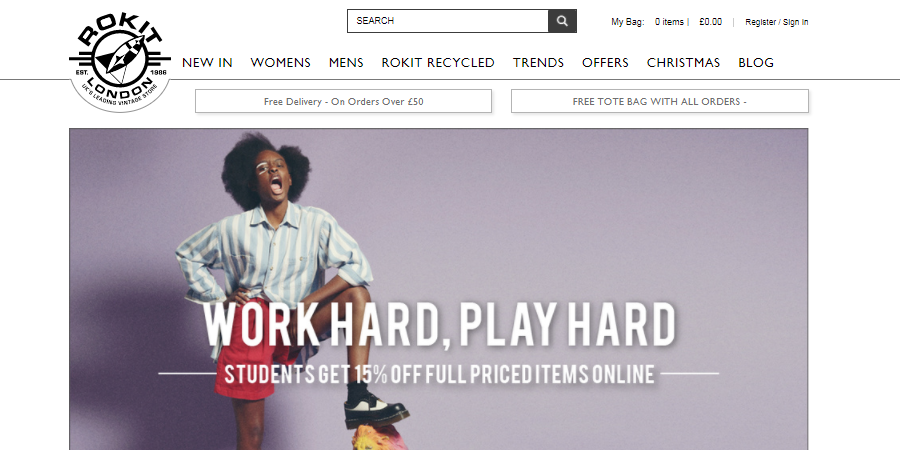
Task: Go to ROKIT RECYCLED section
Action: pos(438,63)
